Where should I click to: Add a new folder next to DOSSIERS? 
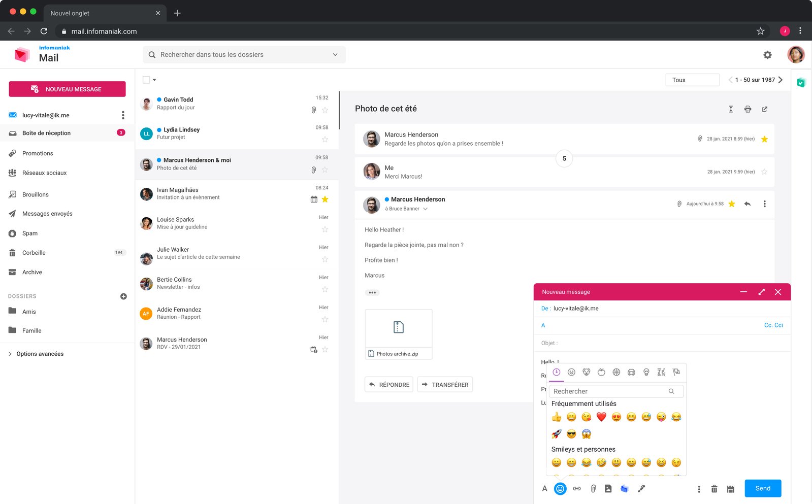pyautogui.click(x=123, y=296)
